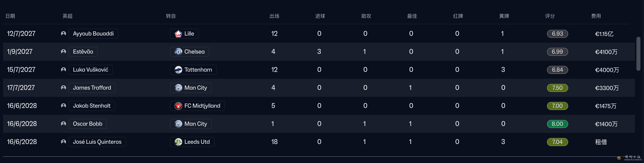644x163 pixels.
Task: Open Estêvão's player profile
Action: point(83,52)
